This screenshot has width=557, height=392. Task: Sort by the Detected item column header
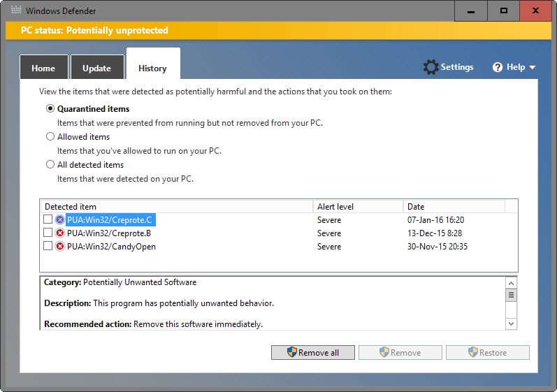point(177,207)
